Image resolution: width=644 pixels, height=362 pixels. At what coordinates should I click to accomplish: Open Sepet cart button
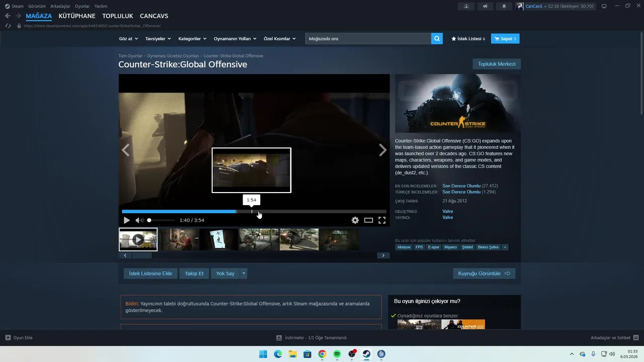tap(505, 39)
